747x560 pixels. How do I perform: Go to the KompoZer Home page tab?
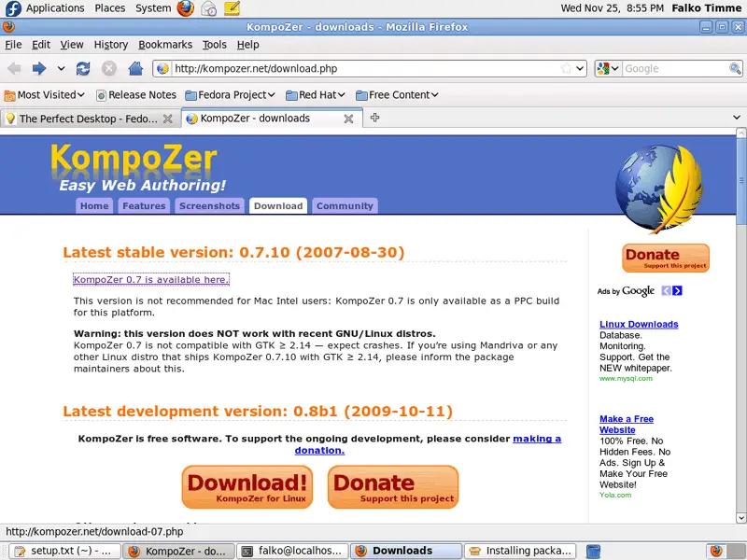(94, 206)
